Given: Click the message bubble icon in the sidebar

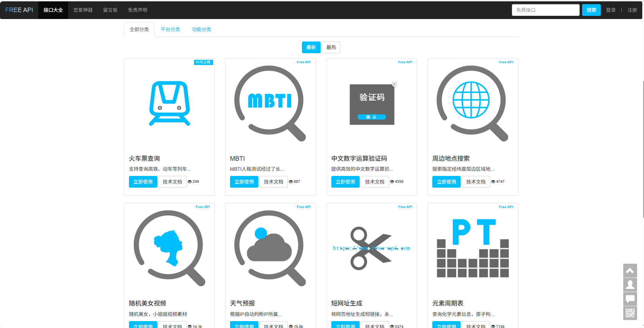Looking at the screenshot, I should 630,299.
